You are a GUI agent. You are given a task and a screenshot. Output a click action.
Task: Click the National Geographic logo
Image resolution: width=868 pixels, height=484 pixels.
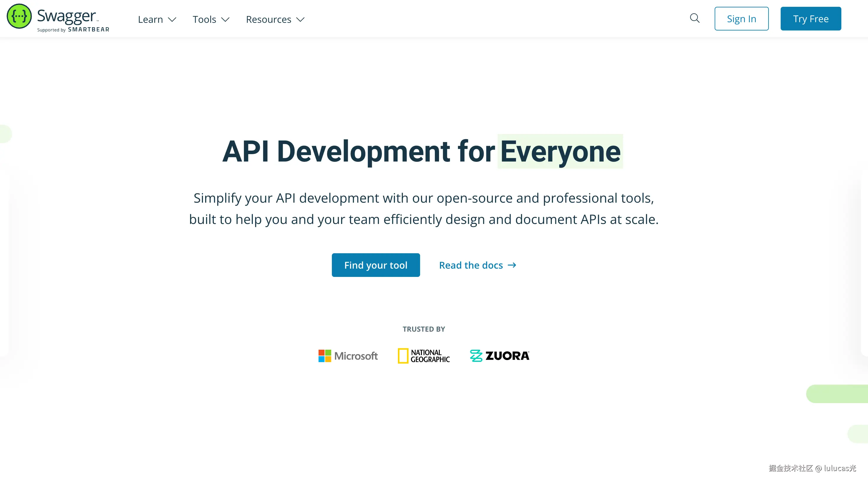tap(424, 356)
